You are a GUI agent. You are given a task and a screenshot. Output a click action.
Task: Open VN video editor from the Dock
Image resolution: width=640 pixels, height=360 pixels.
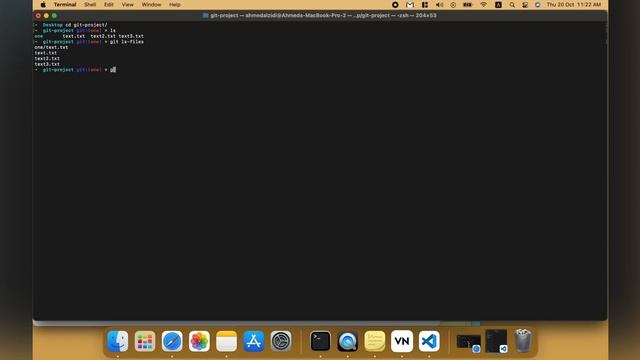click(402, 341)
